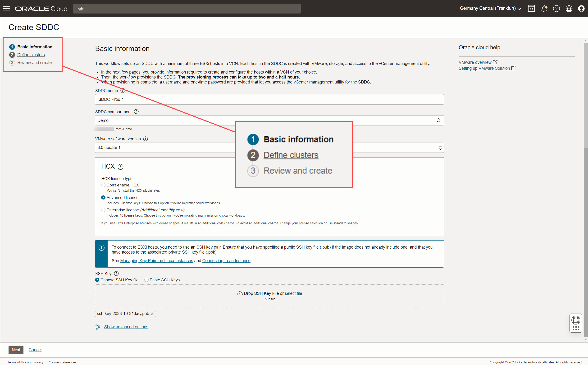The height and width of the screenshot is (366, 588).
Task: Select Don't enable HCX
Action: 103,185
